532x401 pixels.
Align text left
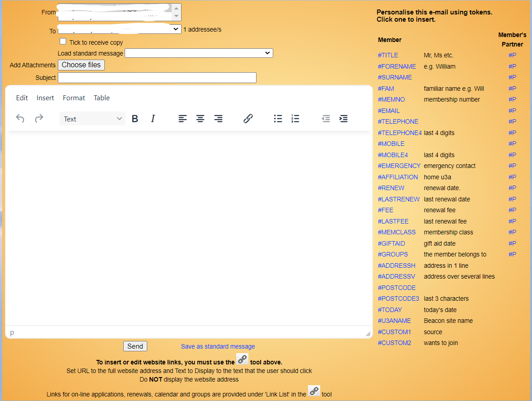pos(182,118)
